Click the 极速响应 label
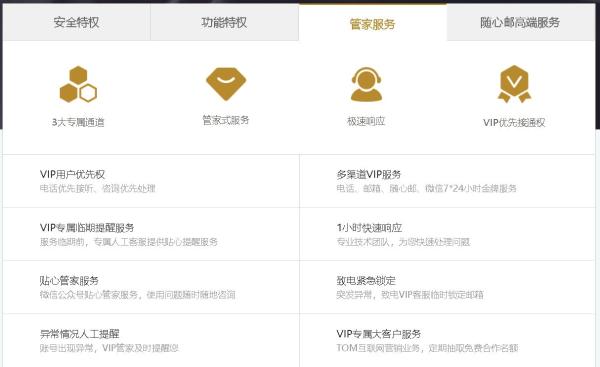The height and width of the screenshot is (367, 600). point(366,121)
